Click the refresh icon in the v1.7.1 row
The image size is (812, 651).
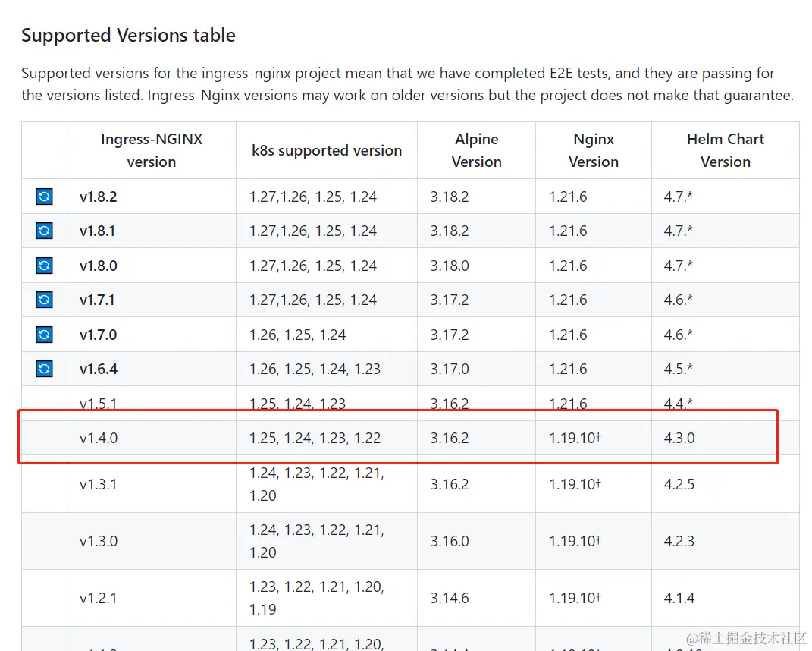click(44, 300)
